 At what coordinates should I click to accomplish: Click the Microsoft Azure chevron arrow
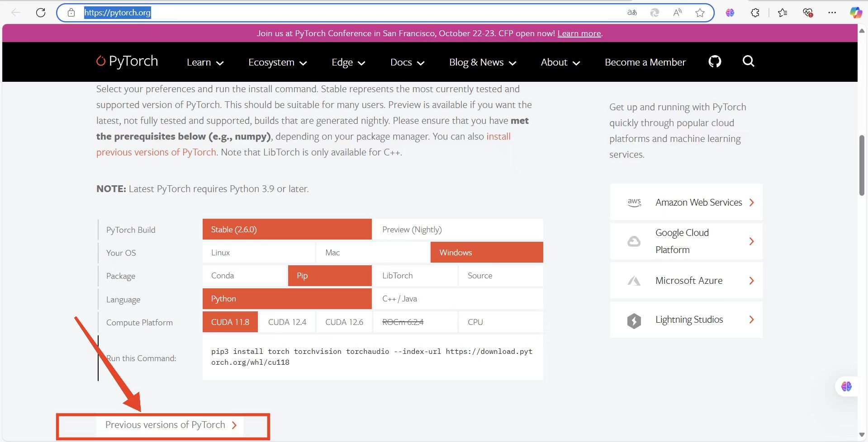[752, 281]
